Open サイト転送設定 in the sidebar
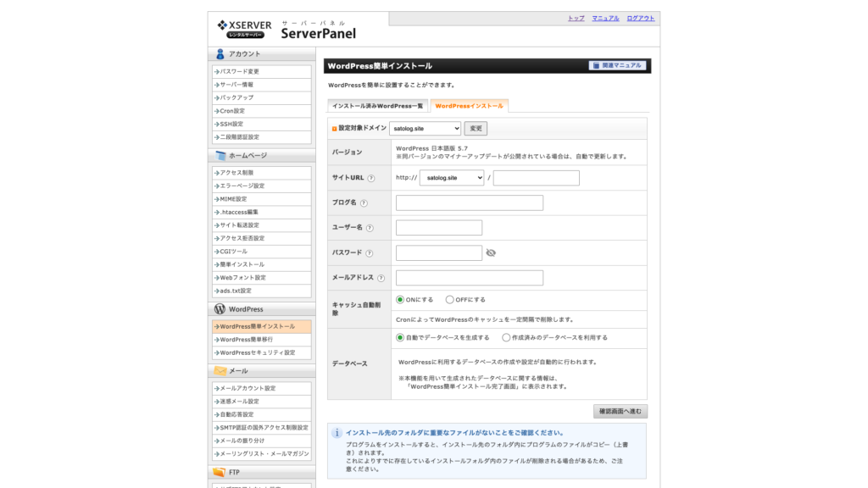The height and width of the screenshot is (488, 868). click(261, 225)
